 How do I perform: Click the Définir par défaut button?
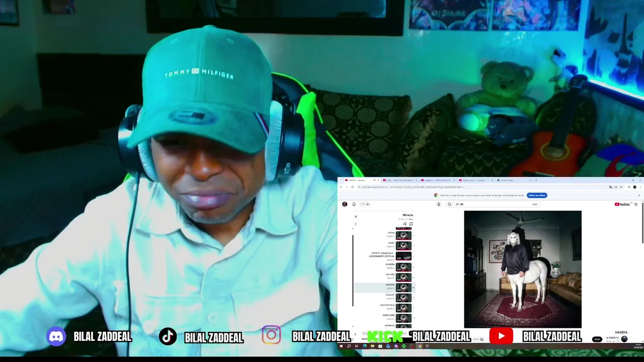pyautogui.click(x=537, y=195)
